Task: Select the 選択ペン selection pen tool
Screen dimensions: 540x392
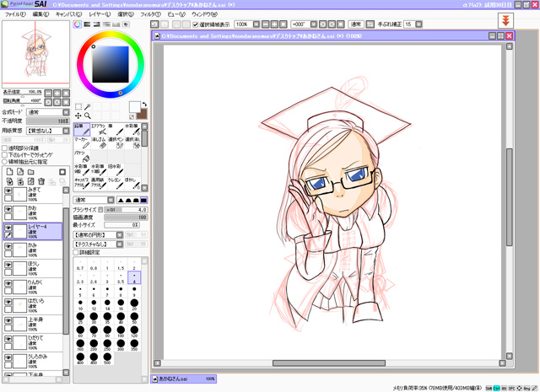Action: 116,142
